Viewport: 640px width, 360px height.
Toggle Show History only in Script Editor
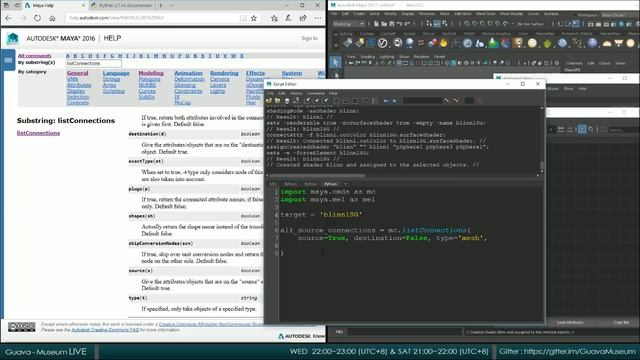pyautogui.click(x=337, y=100)
